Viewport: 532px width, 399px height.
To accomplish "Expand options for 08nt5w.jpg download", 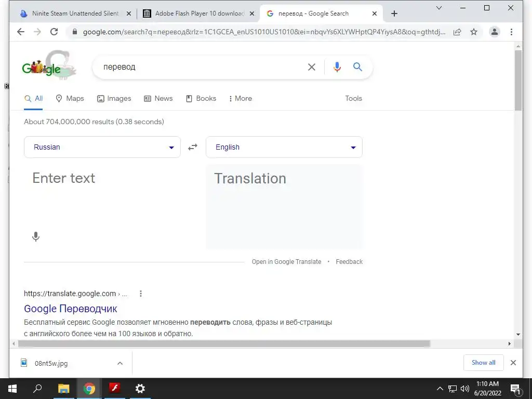I will pos(120,363).
